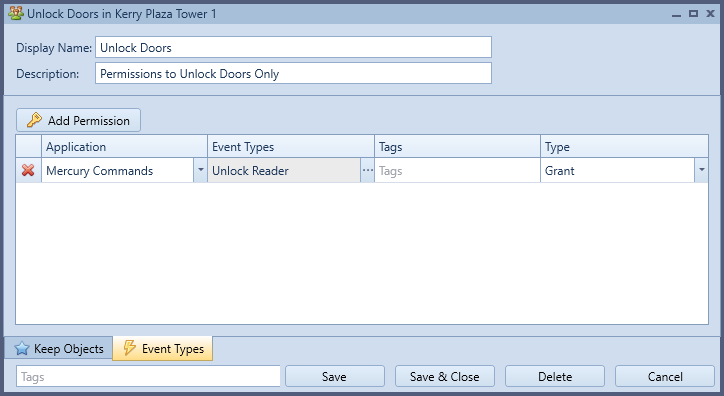Maximize the Unlock Doors window

[x=693, y=13]
